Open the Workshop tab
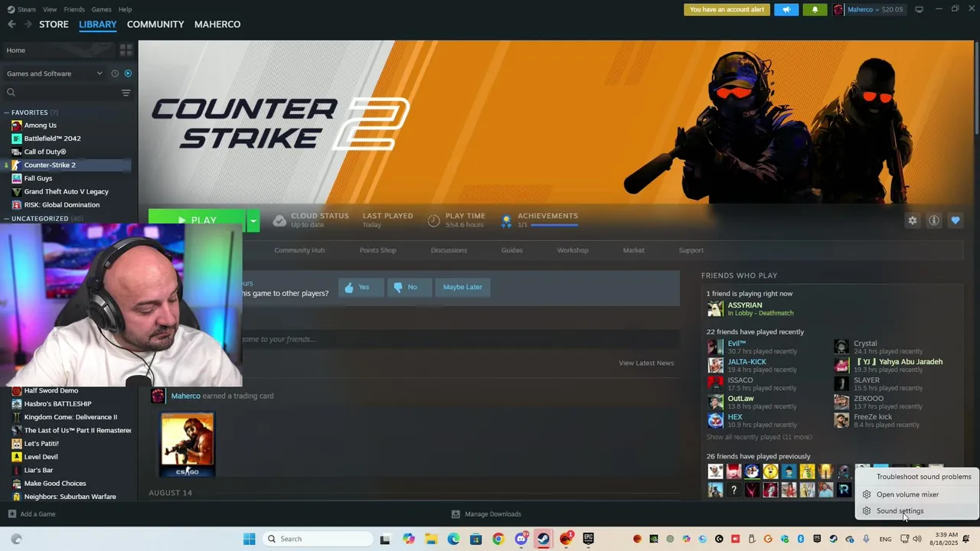980x551 pixels. coord(573,250)
